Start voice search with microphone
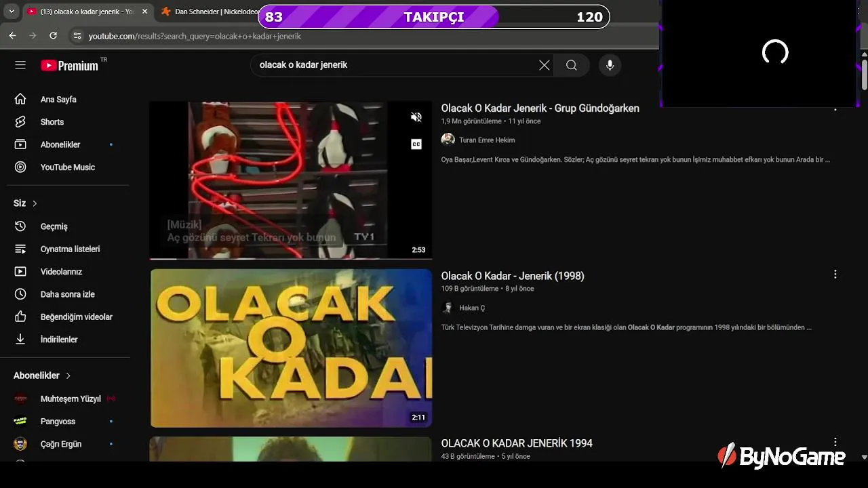This screenshot has width=868, height=488. tap(610, 65)
